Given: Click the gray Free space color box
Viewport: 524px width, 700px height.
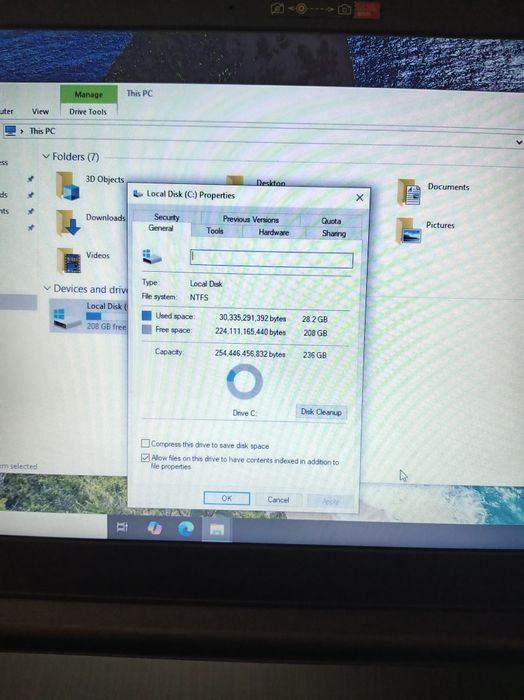Looking at the screenshot, I should [x=146, y=329].
